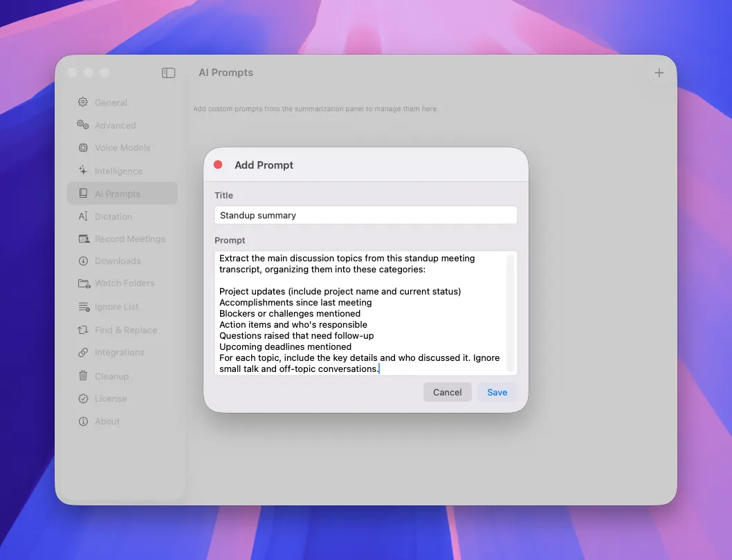The width and height of the screenshot is (732, 560).
Task: Click the 'Add custom prompts' description text
Action: [315, 109]
